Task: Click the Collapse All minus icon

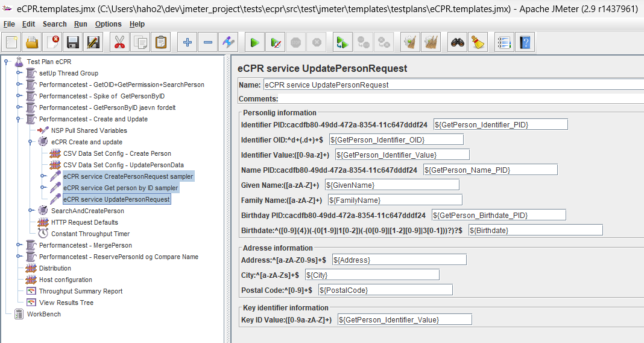Action: [208, 42]
